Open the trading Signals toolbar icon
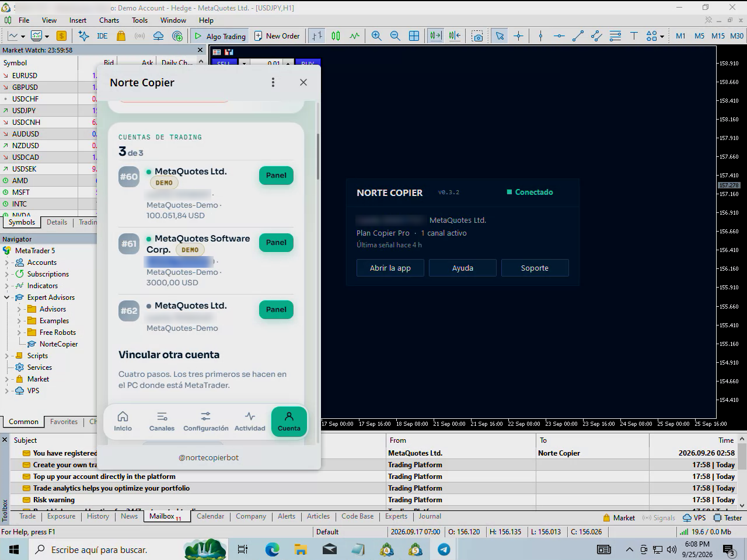 click(x=139, y=36)
